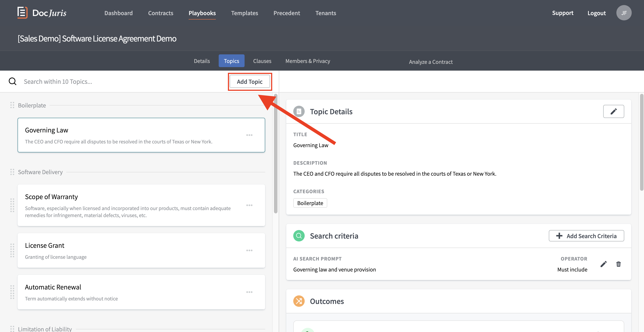Open the JF user avatar menu
Image resolution: width=644 pixels, height=332 pixels.
pyautogui.click(x=624, y=13)
